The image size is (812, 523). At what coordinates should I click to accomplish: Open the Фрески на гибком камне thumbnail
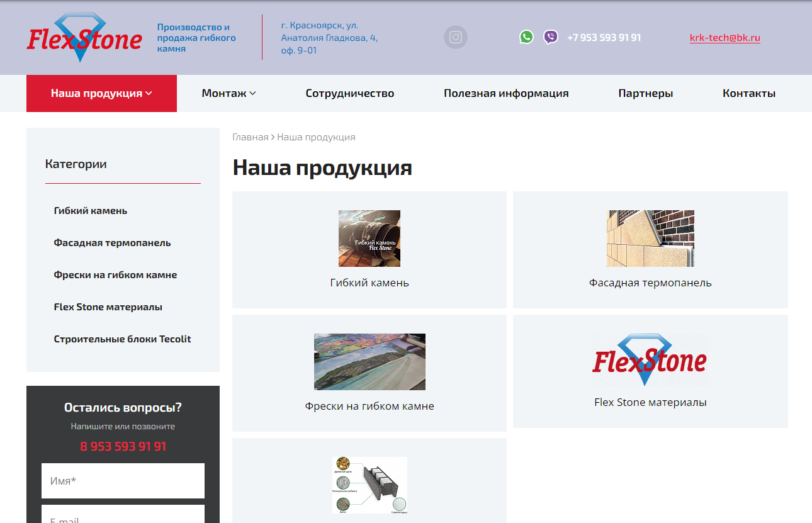pyautogui.click(x=369, y=362)
